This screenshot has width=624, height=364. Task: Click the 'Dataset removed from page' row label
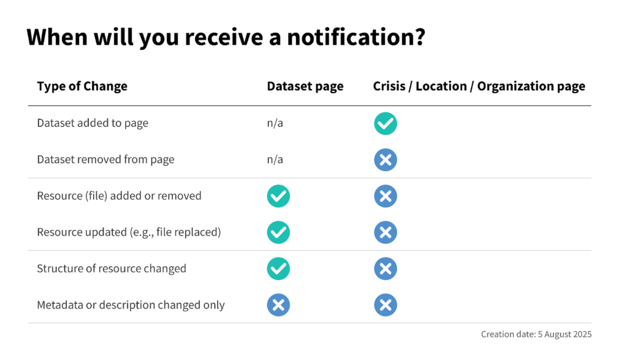coord(105,160)
